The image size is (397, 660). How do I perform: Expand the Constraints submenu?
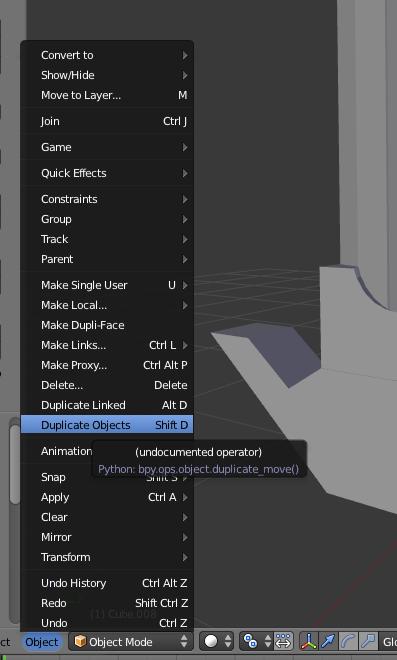[107, 199]
